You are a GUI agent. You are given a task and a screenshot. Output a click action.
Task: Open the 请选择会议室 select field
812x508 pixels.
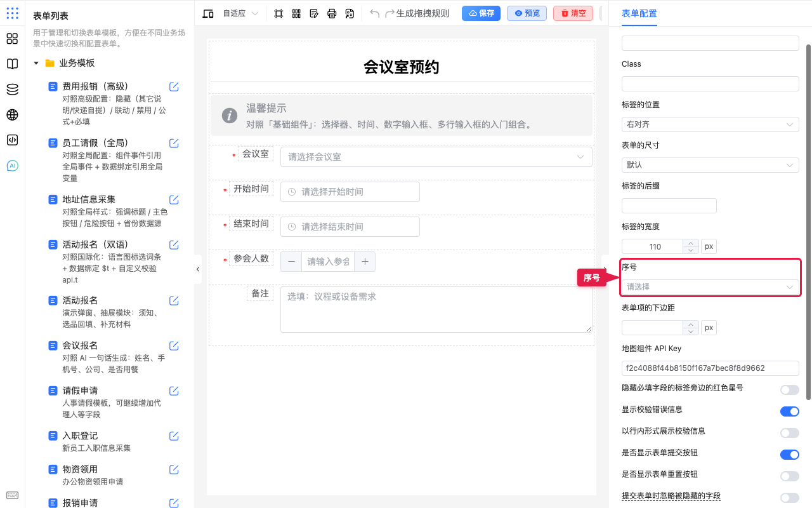pyautogui.click(x=436, y=157)
